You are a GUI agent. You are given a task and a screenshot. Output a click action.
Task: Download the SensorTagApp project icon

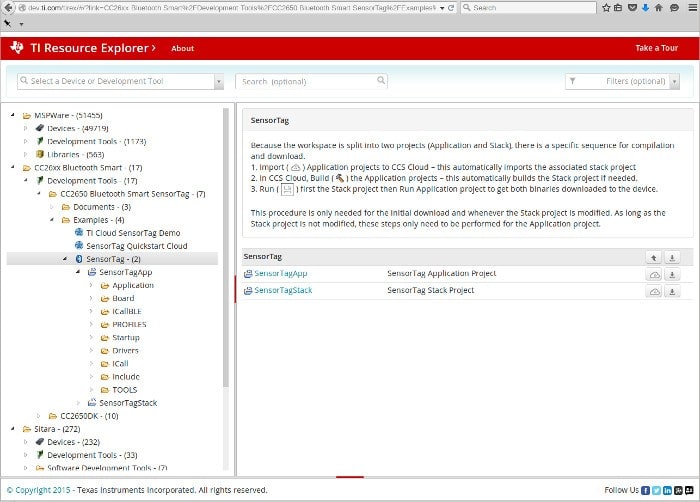[672, 275]
